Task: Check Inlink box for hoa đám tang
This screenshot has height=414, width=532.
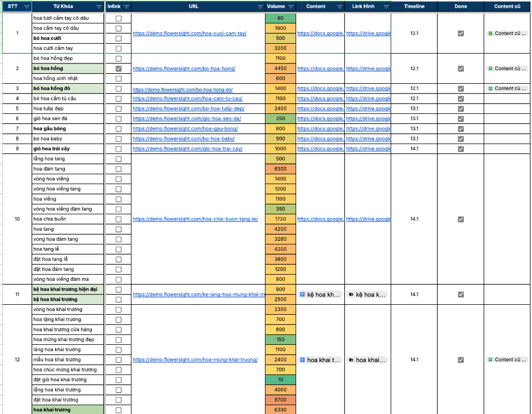Action: 118,169
